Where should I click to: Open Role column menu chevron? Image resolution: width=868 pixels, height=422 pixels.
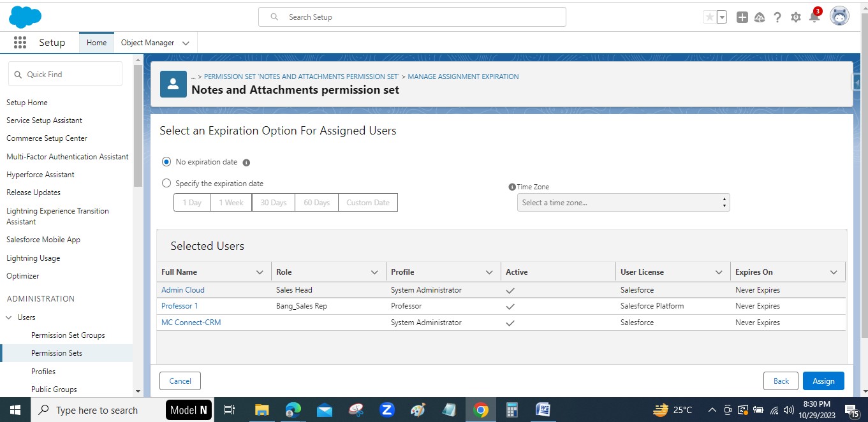click(374, 272)
